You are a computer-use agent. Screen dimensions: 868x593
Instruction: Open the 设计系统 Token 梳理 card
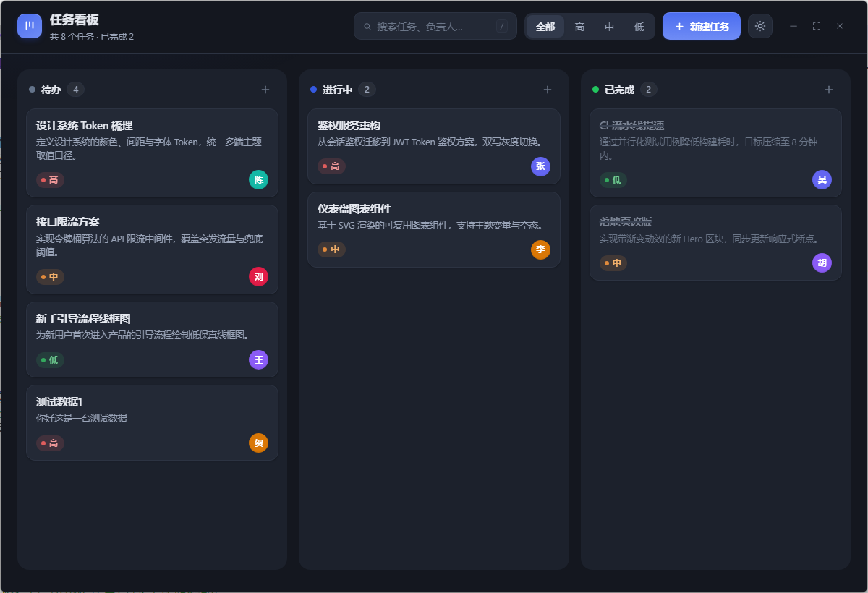pos(152,153)
